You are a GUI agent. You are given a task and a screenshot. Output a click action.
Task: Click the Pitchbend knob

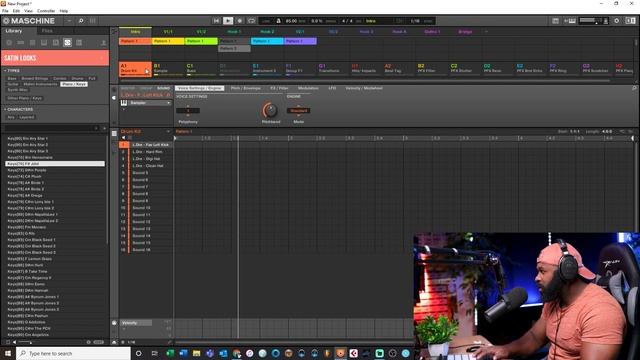tap(270, 110)
